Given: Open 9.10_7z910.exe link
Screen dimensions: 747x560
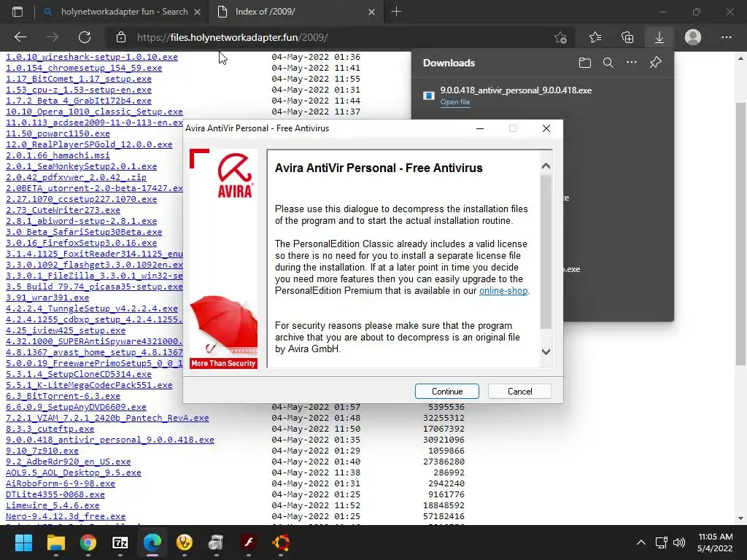Looking at the screenshot, I should pos(42,451).
